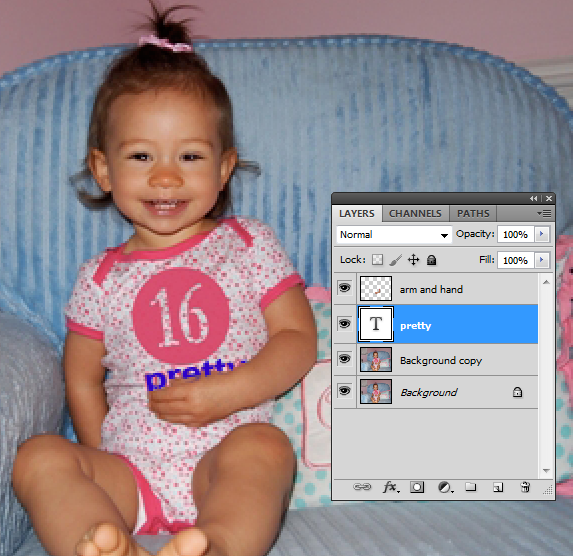Image resolution: width=573 pixels, height=556 pixels.
Task: Open the Fill percentage arrow
Action: [542, 260]
